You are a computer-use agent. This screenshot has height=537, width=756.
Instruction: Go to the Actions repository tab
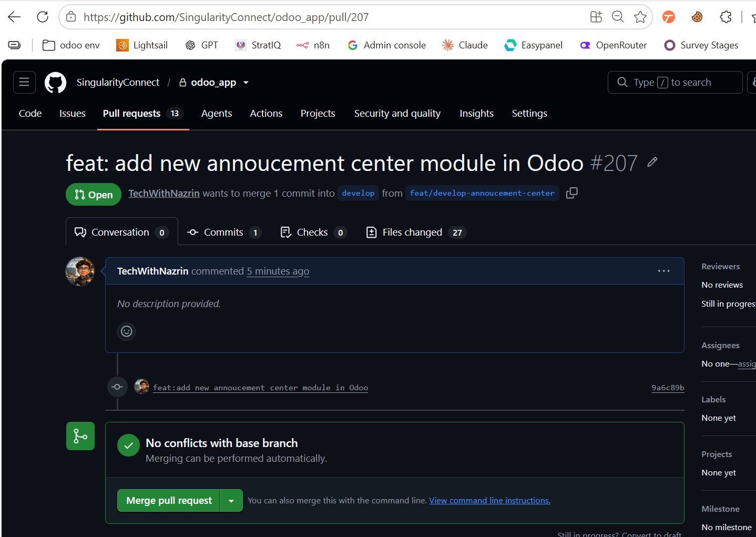point(266,114)
